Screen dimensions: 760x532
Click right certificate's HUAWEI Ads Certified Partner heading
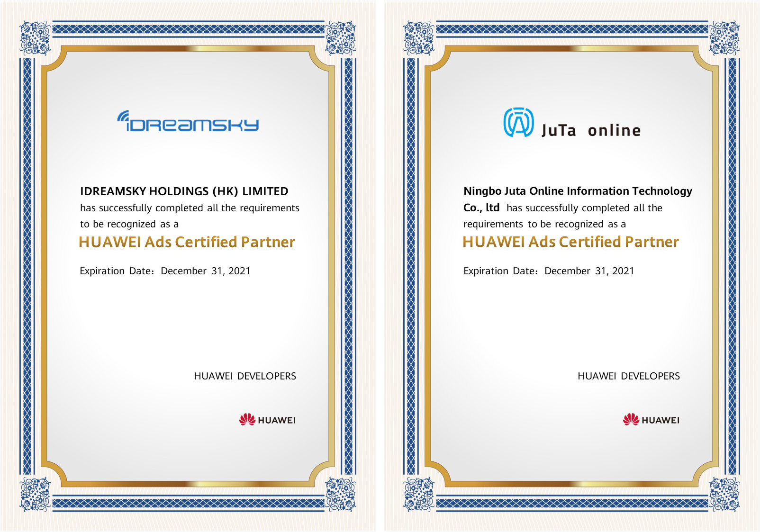tap(570, 242)
